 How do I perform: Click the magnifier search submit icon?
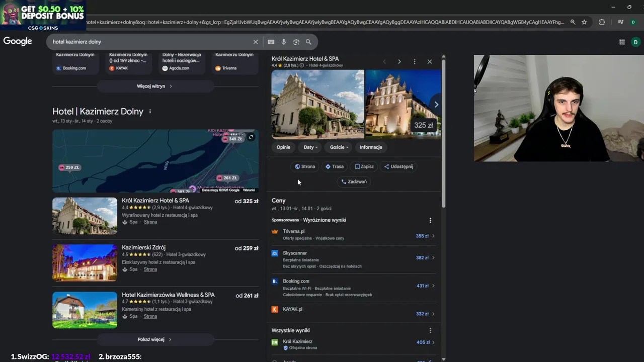[x=308, y=42]
